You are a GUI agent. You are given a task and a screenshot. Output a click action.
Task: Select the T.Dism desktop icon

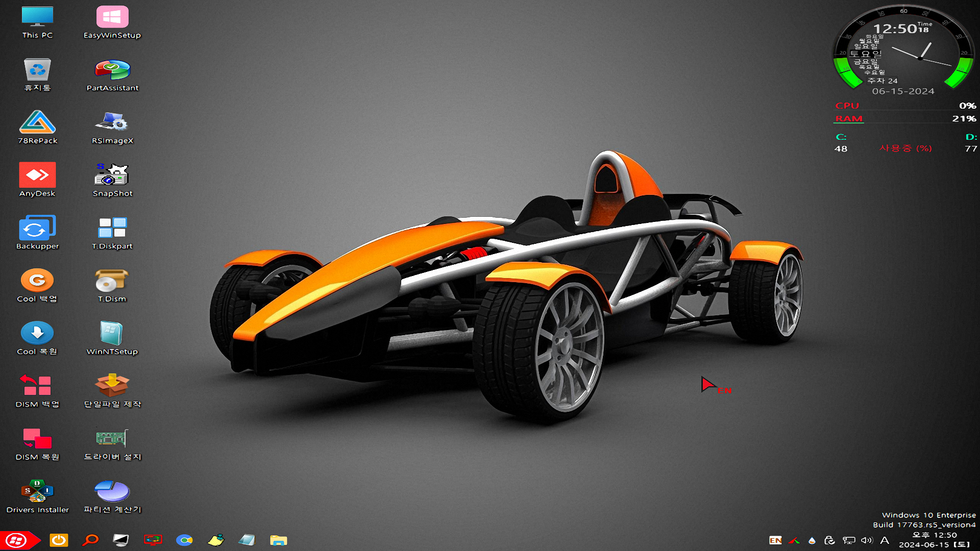tap(112, 286)
